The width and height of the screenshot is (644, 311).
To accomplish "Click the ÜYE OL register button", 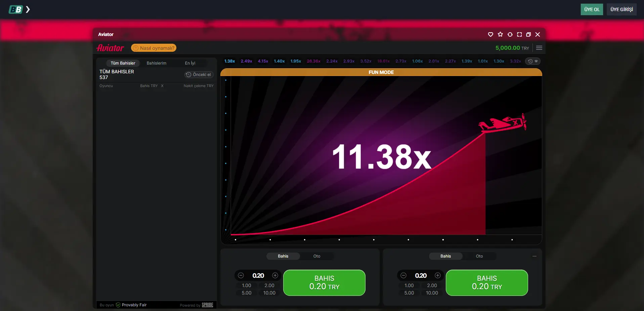I will click(x=592, y=9).
